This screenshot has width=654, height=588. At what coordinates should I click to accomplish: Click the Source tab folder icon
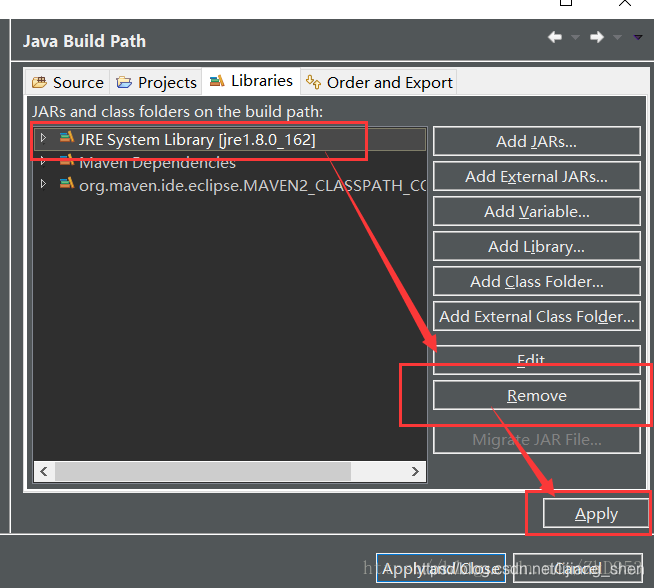40,82
